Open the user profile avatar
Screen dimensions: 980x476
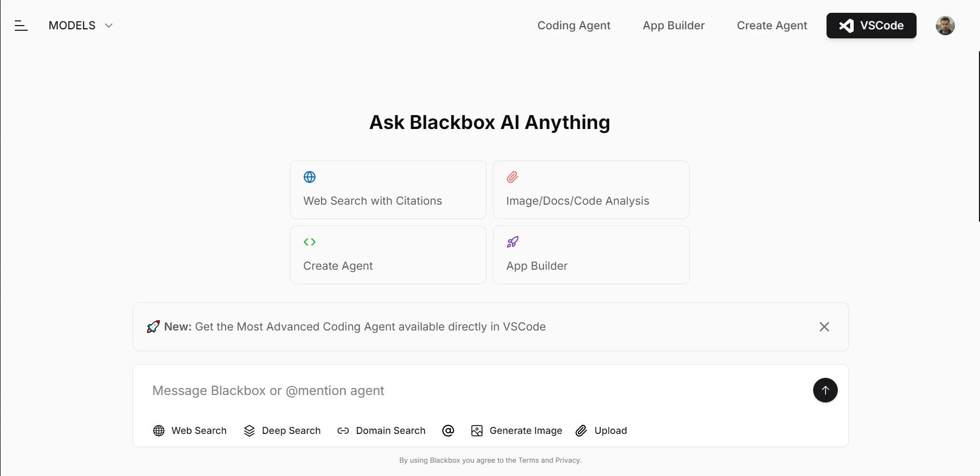(x=945, y=26)
